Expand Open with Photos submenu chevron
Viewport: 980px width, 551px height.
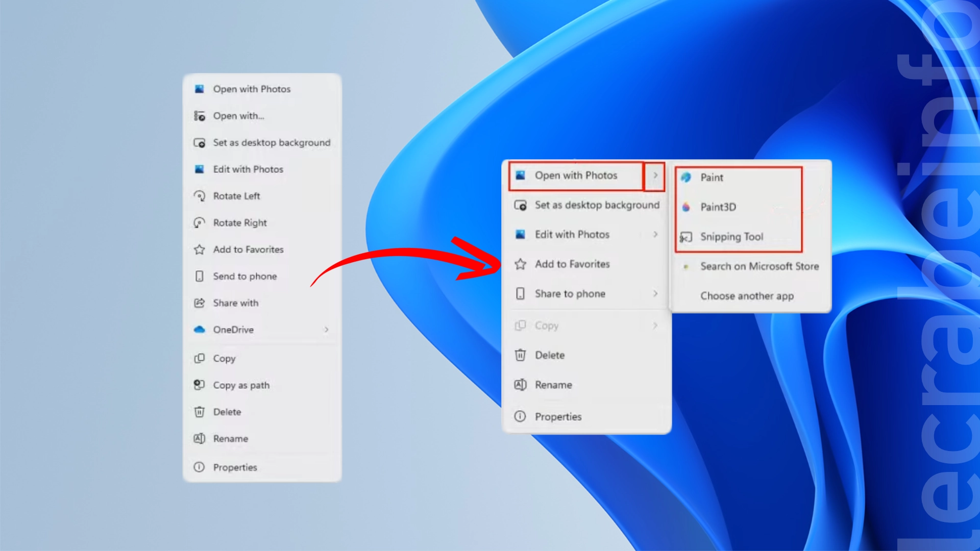pos(655,176)
